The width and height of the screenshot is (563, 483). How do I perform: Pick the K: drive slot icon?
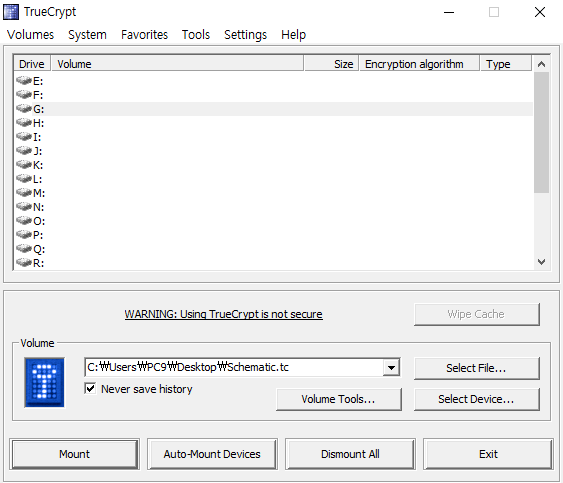[24, 164]
